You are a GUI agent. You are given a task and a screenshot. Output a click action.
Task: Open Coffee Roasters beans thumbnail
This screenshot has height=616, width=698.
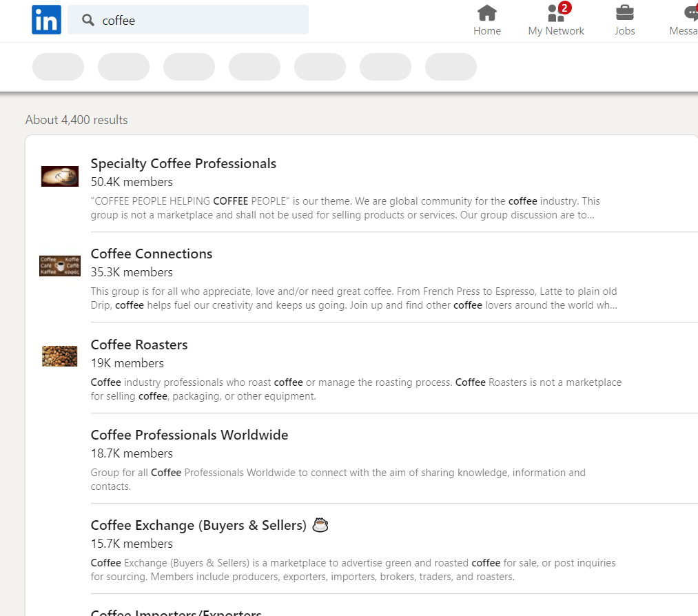click(x=60, y=356)
